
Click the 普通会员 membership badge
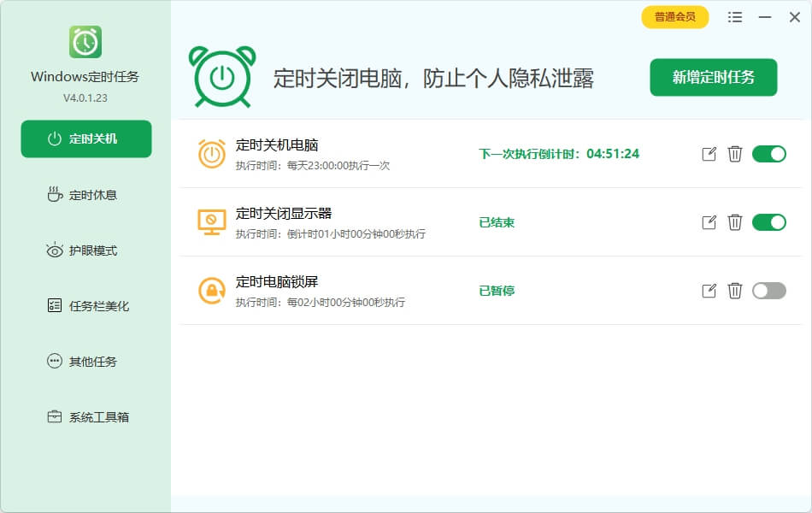(674, 17)
